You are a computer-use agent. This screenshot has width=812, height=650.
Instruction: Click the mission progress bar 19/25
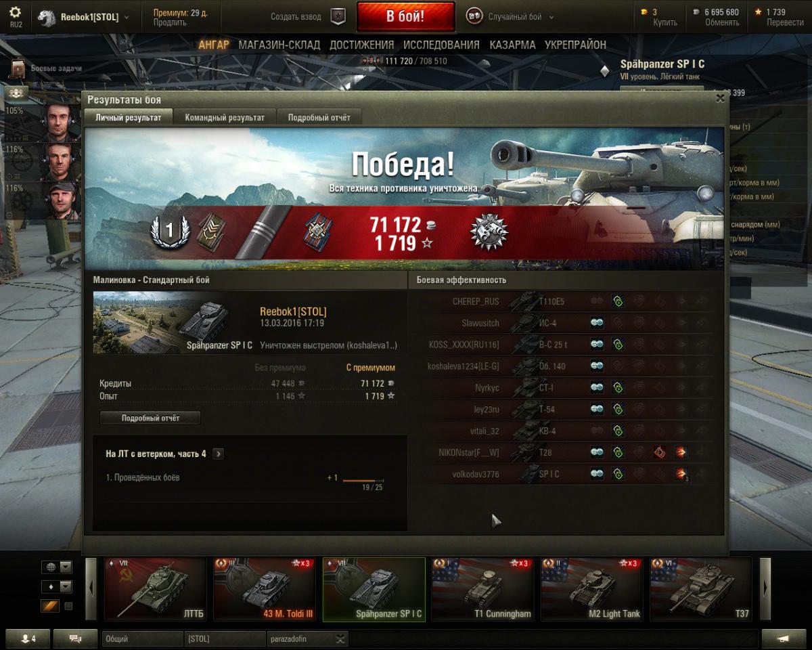pyautogui.click(x=363, y=481)
